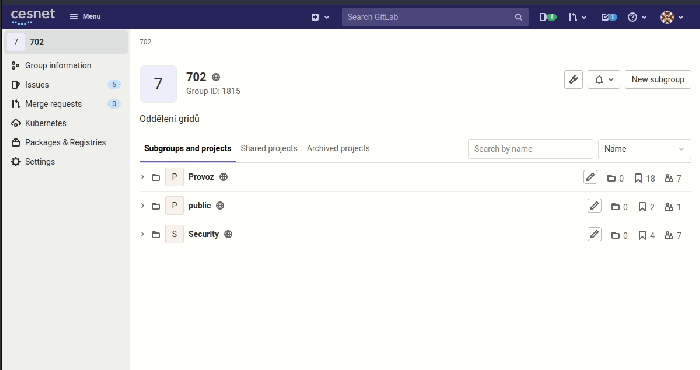Click the public folder icon
Viewport: 700px width, 370px height.
click(156, 206)
